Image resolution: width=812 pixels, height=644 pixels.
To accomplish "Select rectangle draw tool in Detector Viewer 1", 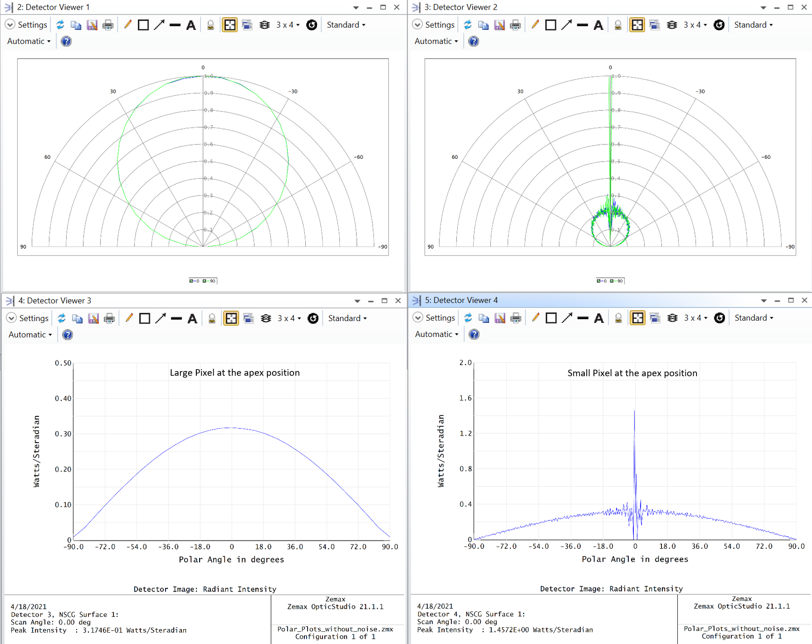I will (x=144, y=25).
